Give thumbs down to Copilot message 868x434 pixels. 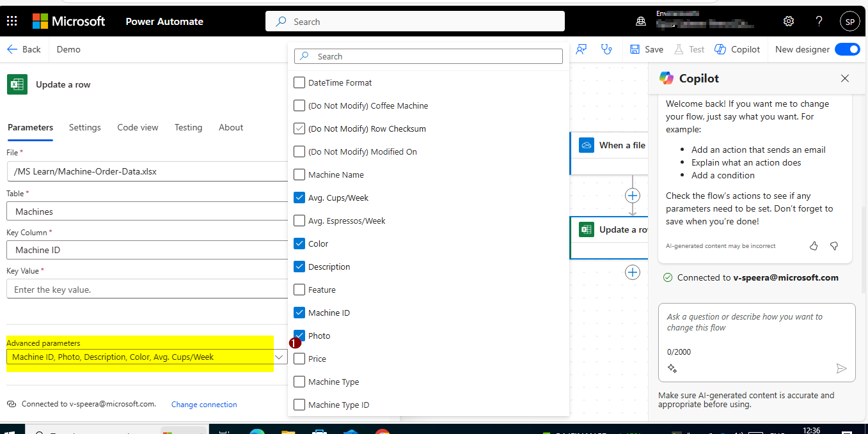pos(834,245)
